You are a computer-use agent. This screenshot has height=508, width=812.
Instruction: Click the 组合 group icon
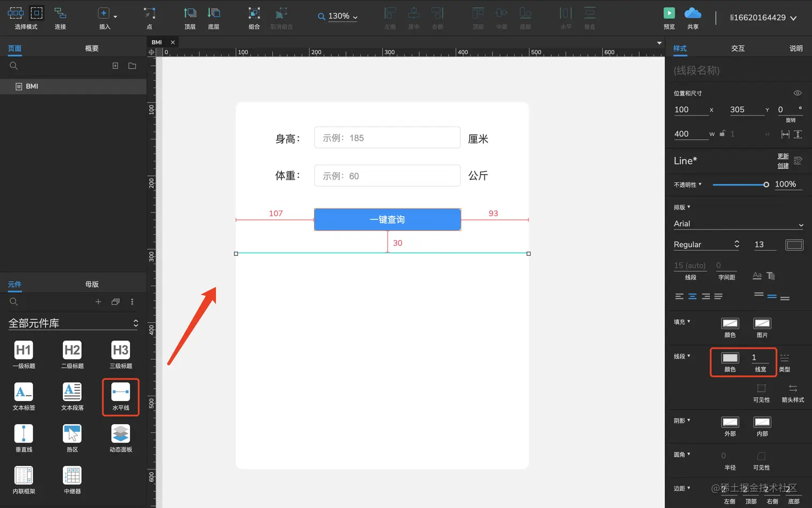254,13
